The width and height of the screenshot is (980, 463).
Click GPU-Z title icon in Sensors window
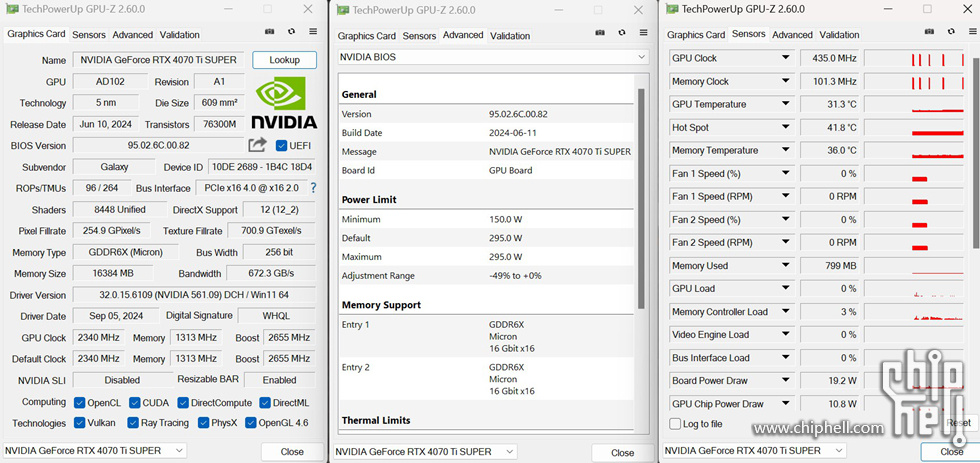click(672, 9)
